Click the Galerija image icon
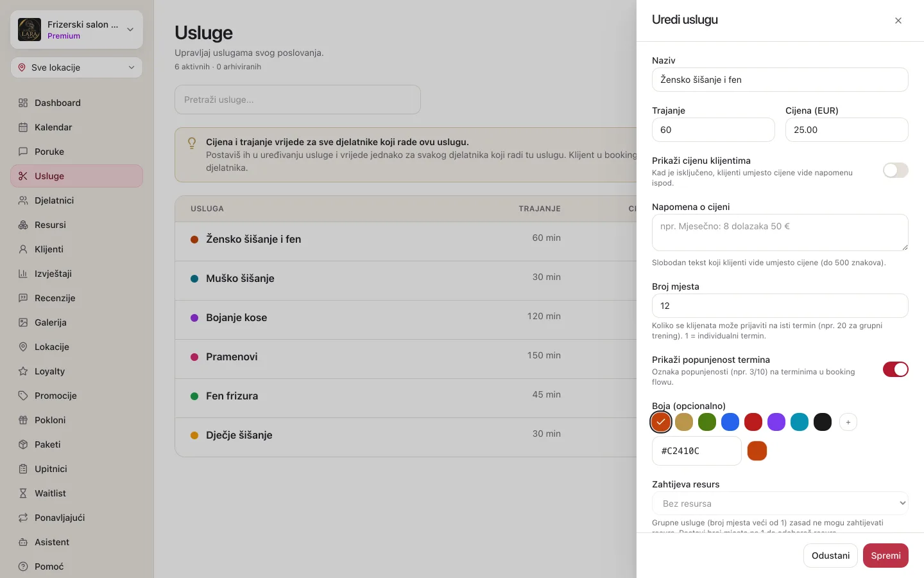 (23, 322)
